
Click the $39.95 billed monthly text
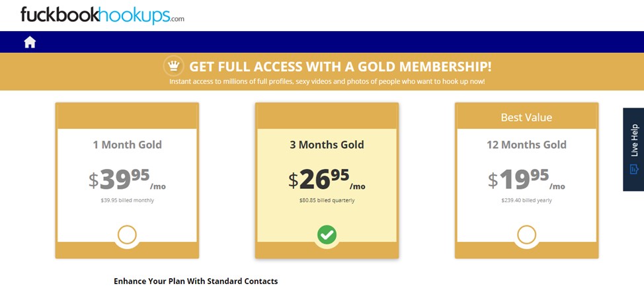pyautogui.click(x=128, y=201)
